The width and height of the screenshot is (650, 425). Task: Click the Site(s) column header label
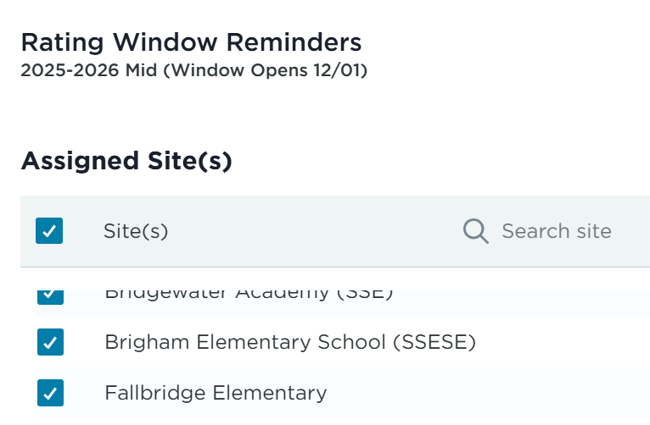[136, 231]
